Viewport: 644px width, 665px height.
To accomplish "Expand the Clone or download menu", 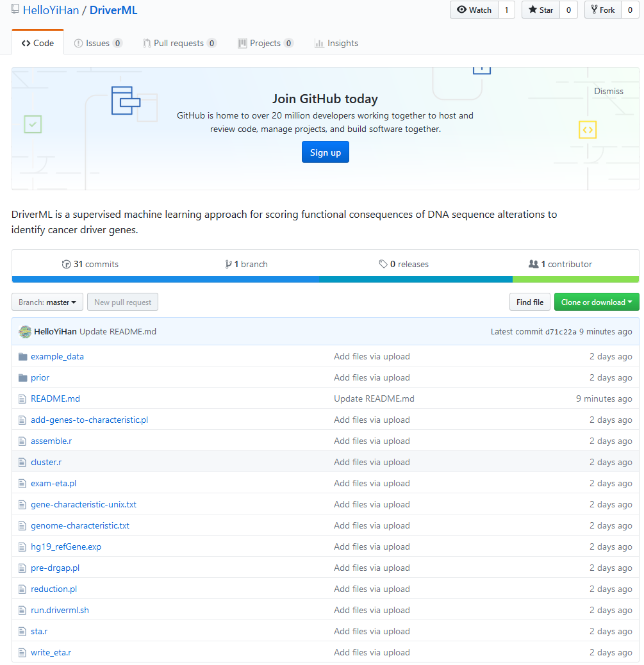I will tap(596, 302).
